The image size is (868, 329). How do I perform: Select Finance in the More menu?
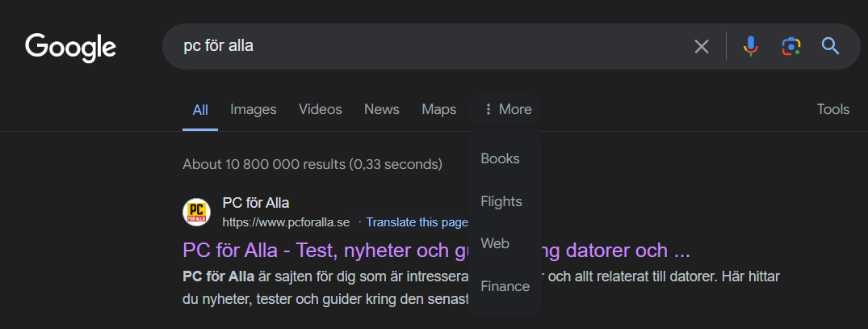505,286
